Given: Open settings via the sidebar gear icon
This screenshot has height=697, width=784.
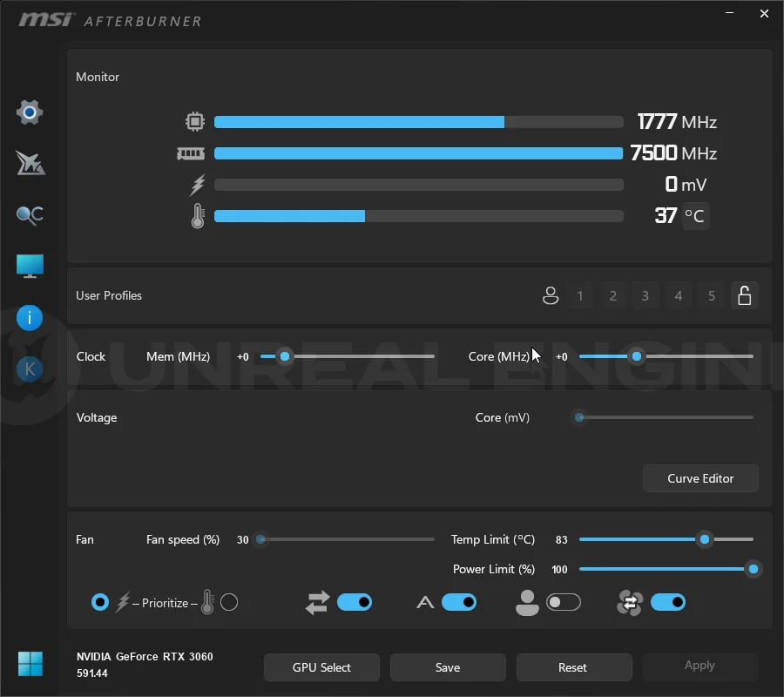Looking at the screenshot, I should [30, 112].
